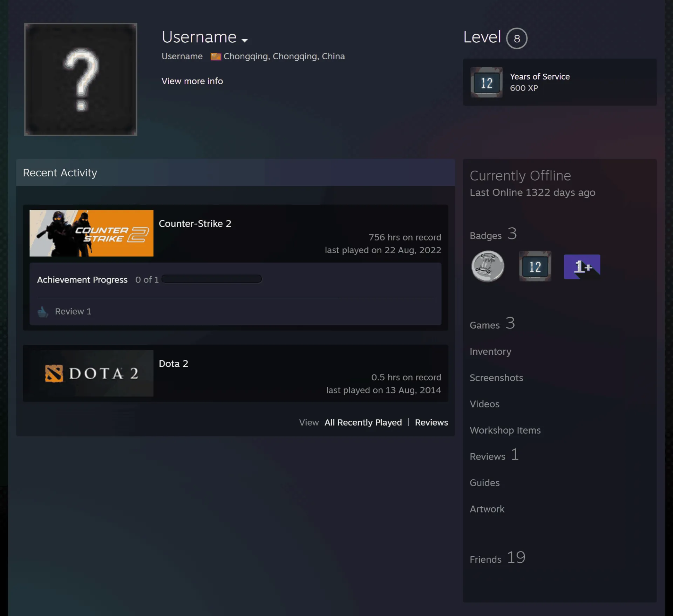Click the question mark profile avatar
The width and height of the screenshot is (673, 616).
click(81, 79)
